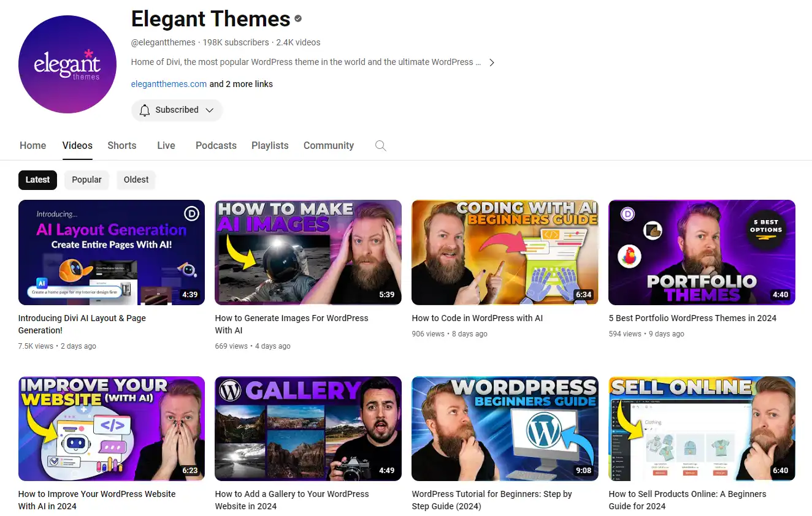Switch to the Shorts tab

tap(121, 146)
